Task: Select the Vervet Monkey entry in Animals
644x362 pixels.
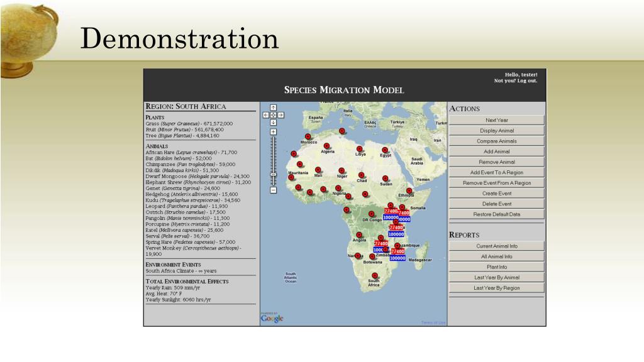Action: tap(194, 251)
